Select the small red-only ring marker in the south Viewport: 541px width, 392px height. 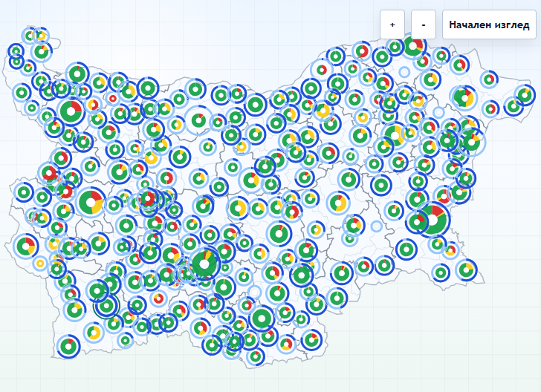pyautogui.click(x=158, y=298)
